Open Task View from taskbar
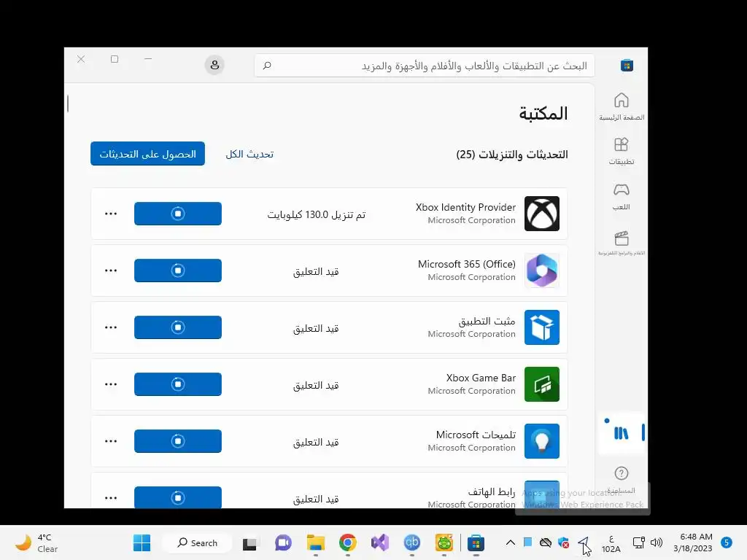747x560 pixels. pyautogui.click(x=249, y=543)
